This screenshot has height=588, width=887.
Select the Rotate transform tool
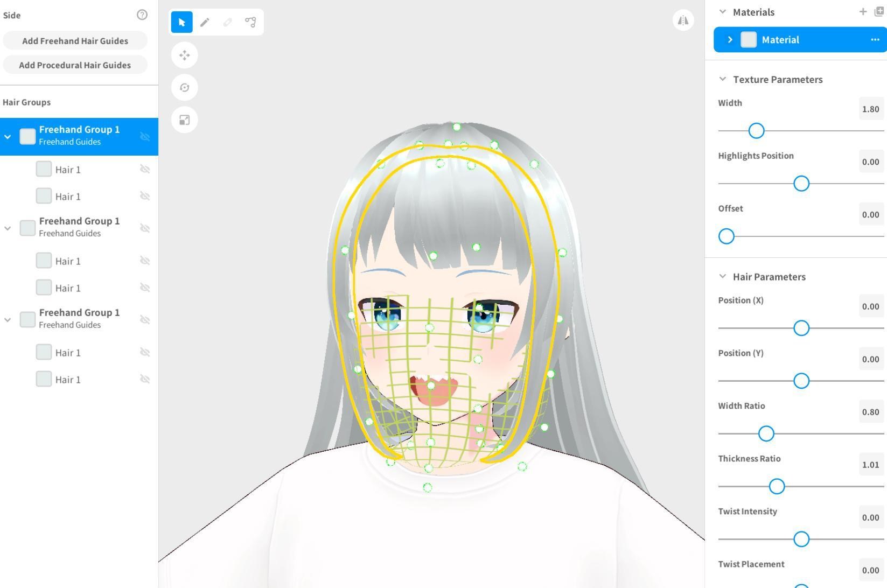click(x=185, y=87)
